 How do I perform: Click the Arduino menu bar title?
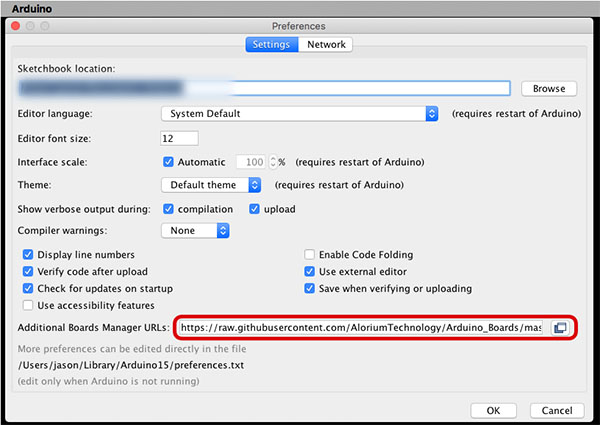(x=32, y=8)
